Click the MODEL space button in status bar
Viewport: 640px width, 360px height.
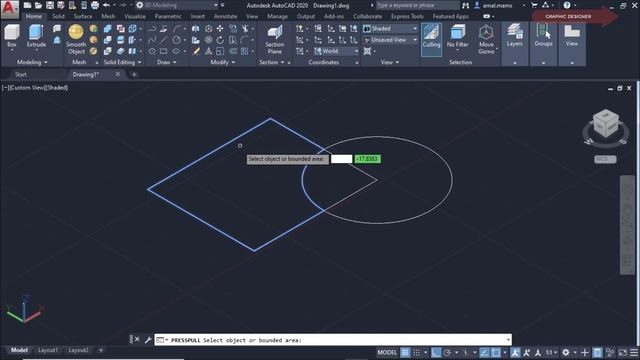387,352
